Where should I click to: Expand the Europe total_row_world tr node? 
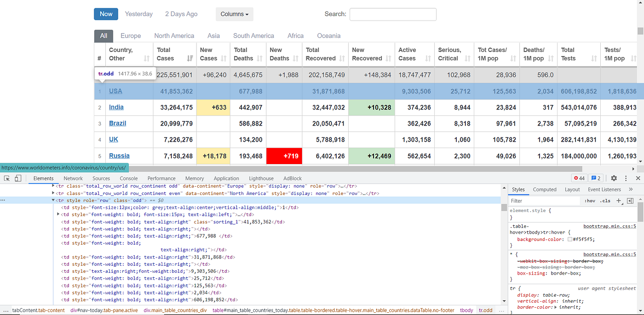[53, 186]
